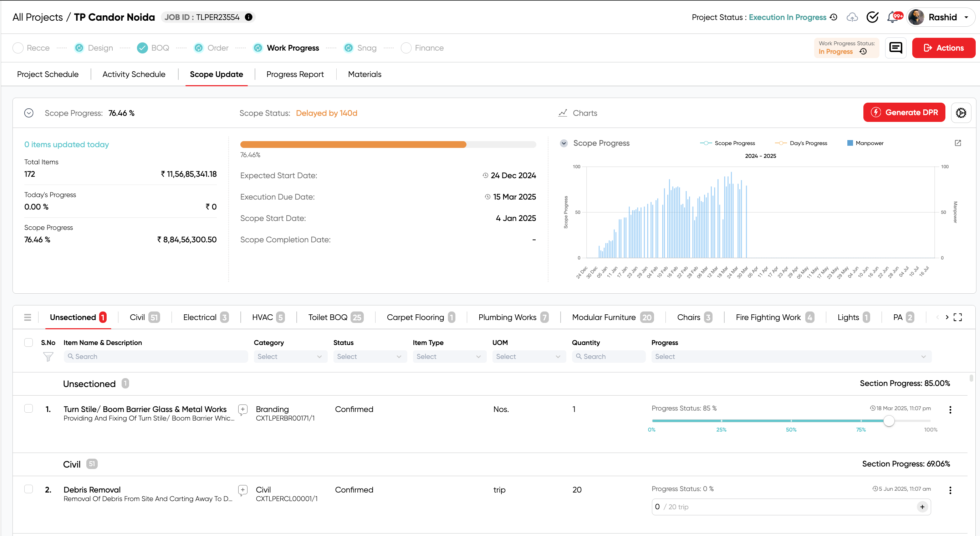Open the tasks checkmark icon near notifications
Screen dimensions: 980x536
(872, 17)
